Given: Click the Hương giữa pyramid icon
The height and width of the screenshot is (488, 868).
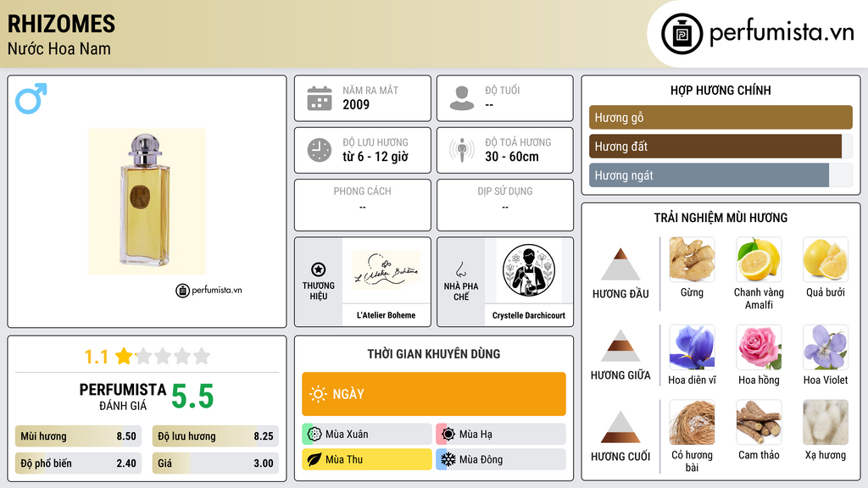Looking at the screenshot, I should (620, 346).
